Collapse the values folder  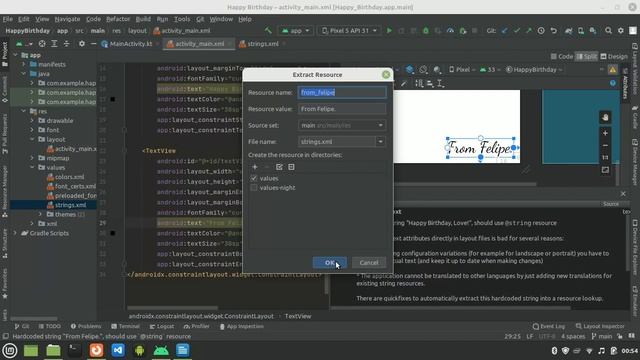32,168
